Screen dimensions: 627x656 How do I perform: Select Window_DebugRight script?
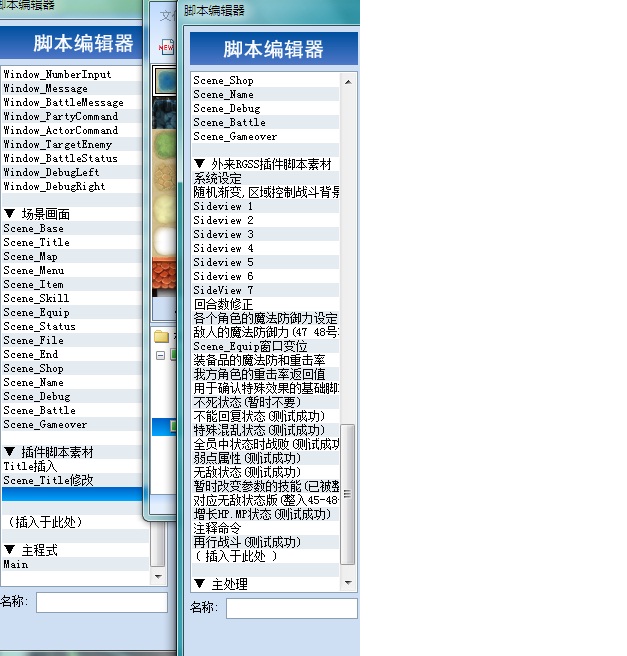point(72,186)
